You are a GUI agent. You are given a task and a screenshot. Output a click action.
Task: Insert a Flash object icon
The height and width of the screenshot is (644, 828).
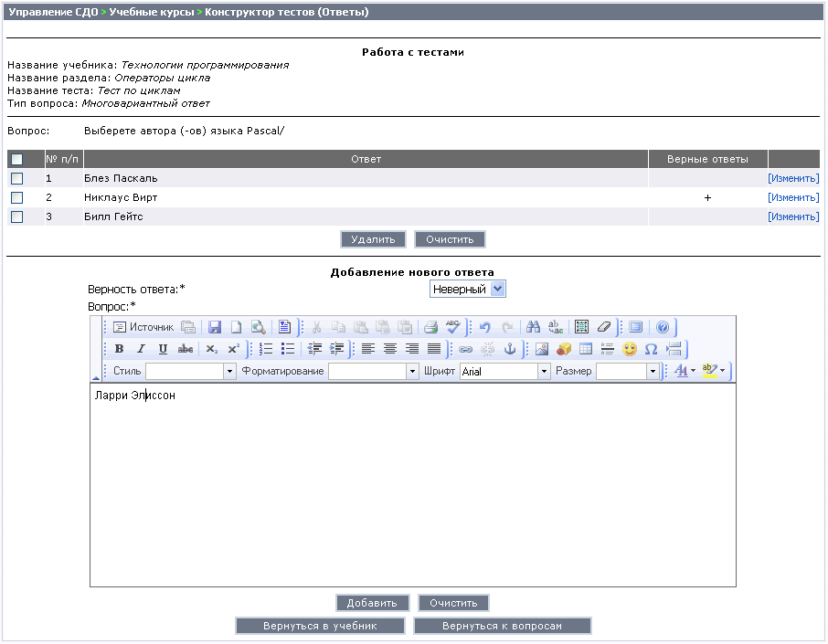click(564, 349)
